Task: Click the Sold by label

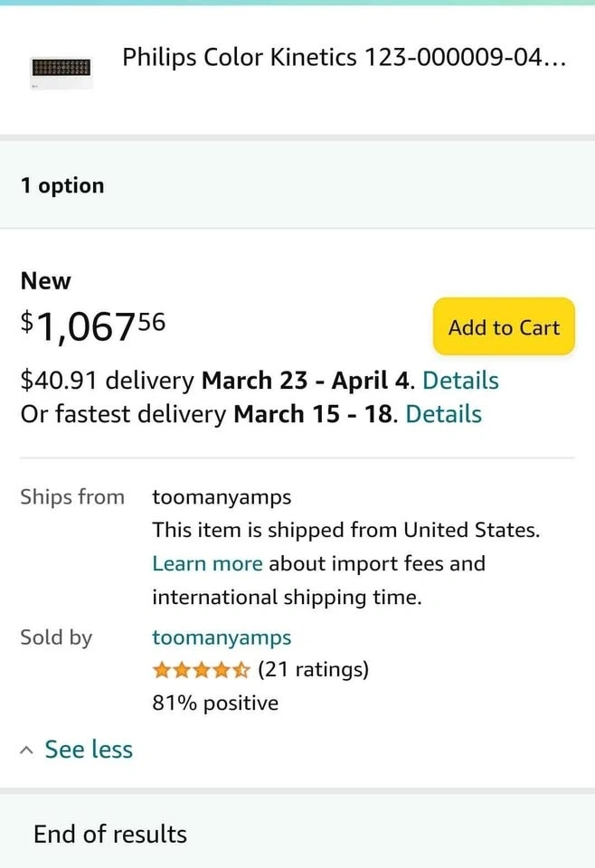Action: pos(56,637)
